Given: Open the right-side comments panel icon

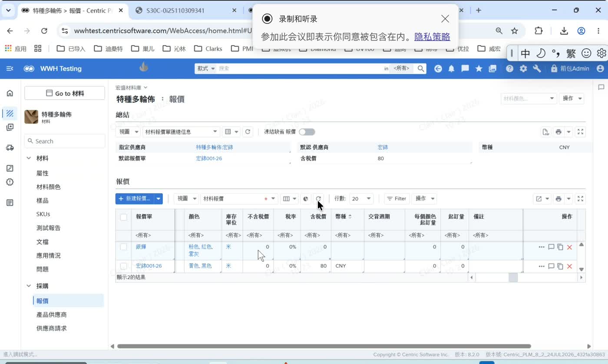Looking at the screenshot, I should [x=601, y=87].
